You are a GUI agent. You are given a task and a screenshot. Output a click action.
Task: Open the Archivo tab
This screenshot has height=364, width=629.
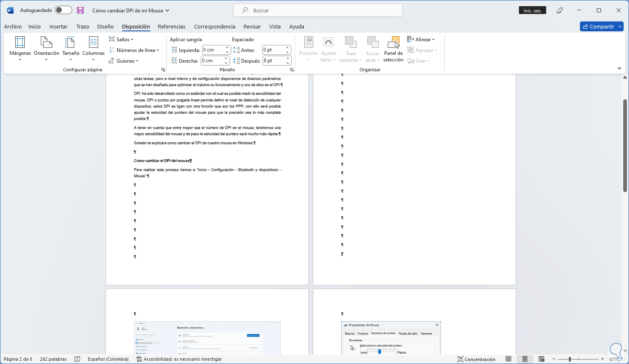coord(13,26)
